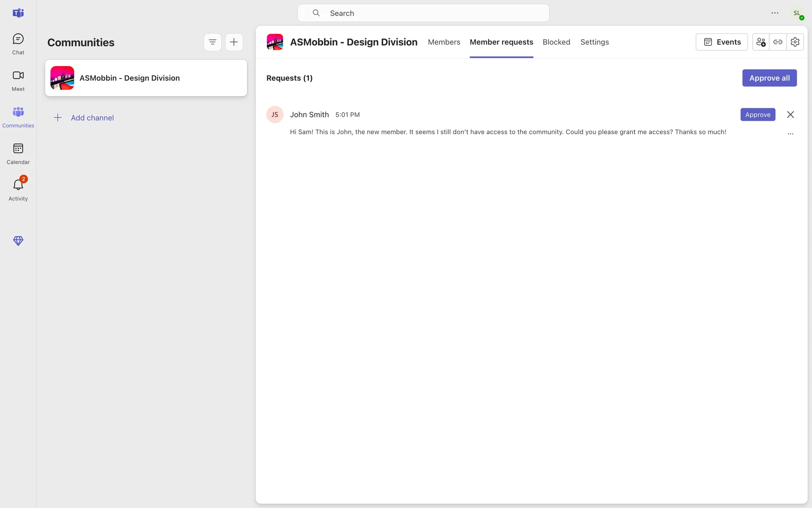Click the premium diamond icon

18,241
